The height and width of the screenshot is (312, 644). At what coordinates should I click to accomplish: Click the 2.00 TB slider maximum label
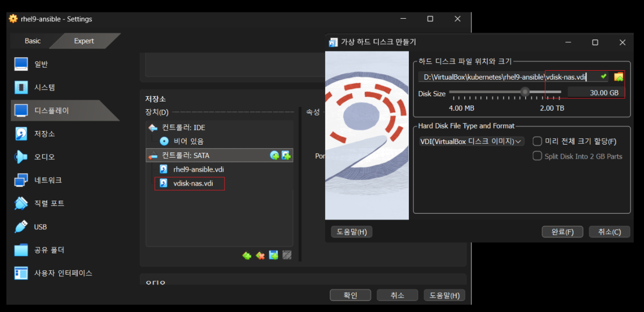pyautogui.click(x=552, y=108)
